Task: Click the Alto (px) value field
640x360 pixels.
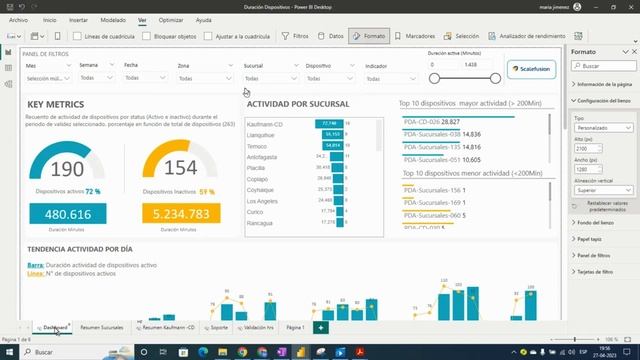Action: (x=588, y=149)
